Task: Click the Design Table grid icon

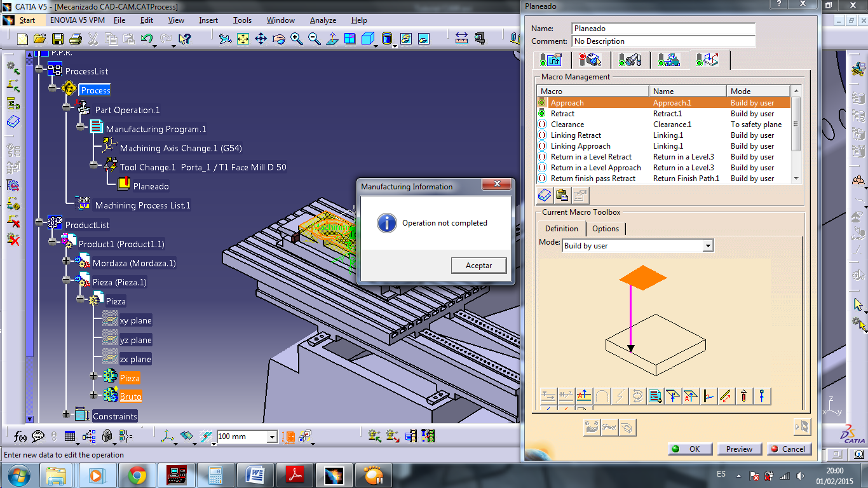Action: (x=70, y=437)
